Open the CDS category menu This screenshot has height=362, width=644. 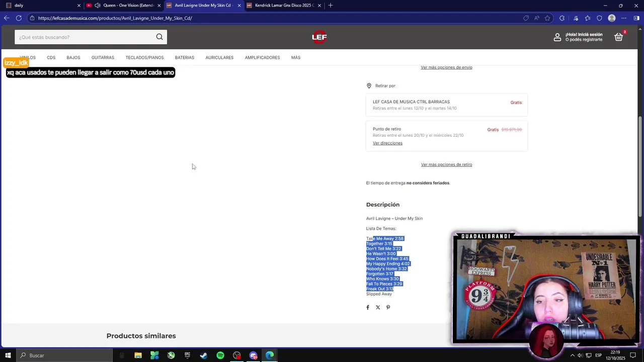51,58
